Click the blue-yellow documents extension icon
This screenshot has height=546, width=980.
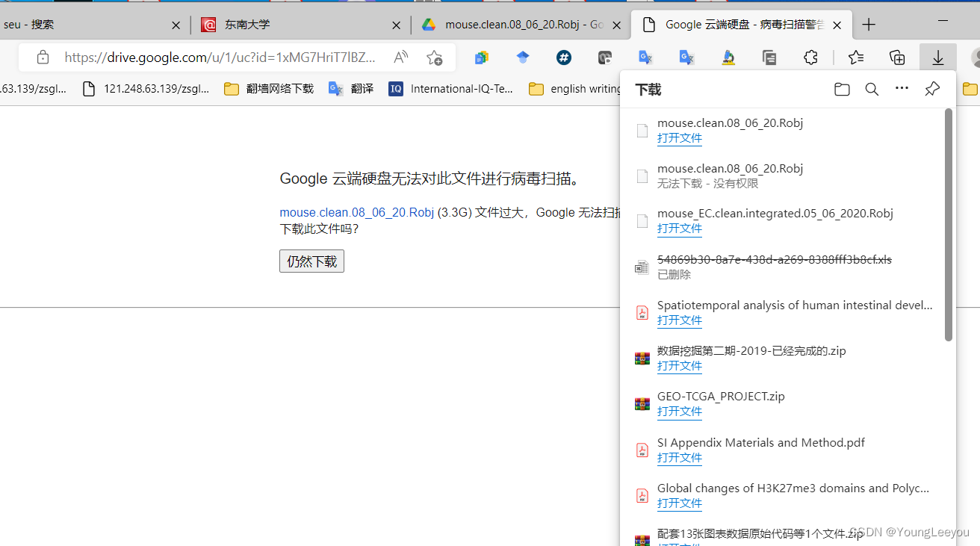point(482,58)
